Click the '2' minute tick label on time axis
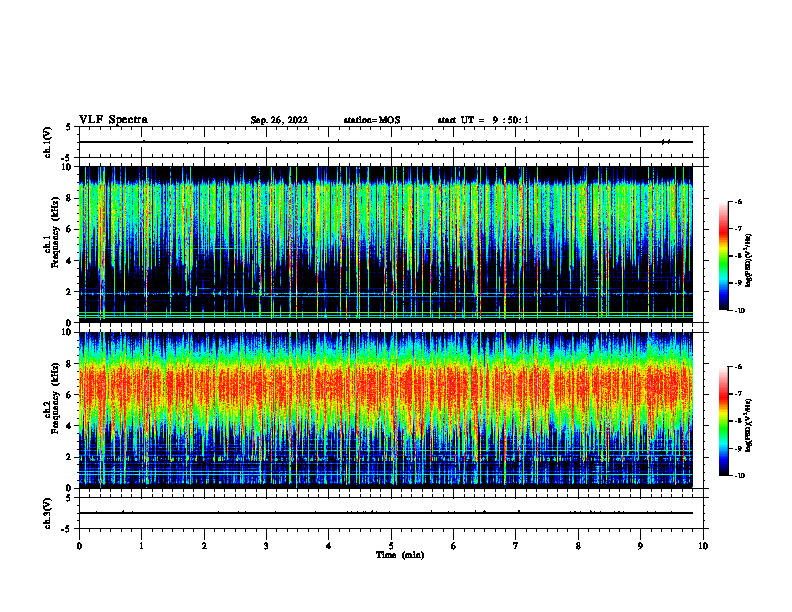This screenshot has height=612, width=792. pyautogui.click(x=204, y=546)
